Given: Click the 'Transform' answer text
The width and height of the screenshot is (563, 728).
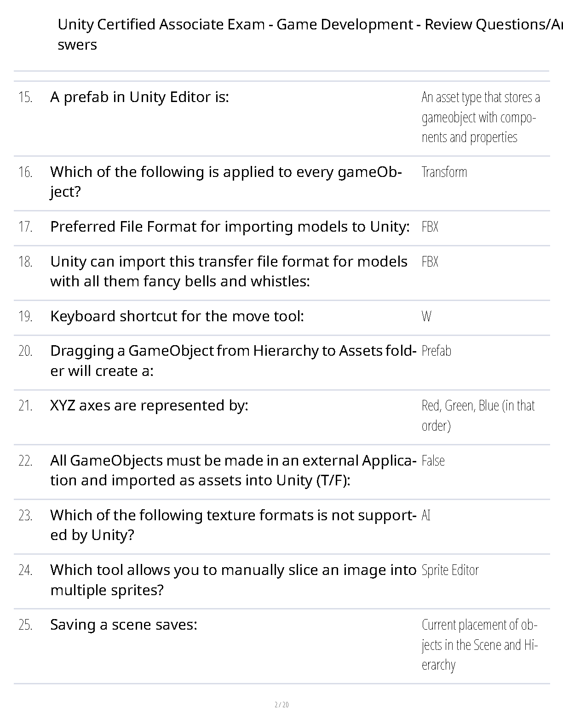Looking at the screenshot, I should [444, 172].
